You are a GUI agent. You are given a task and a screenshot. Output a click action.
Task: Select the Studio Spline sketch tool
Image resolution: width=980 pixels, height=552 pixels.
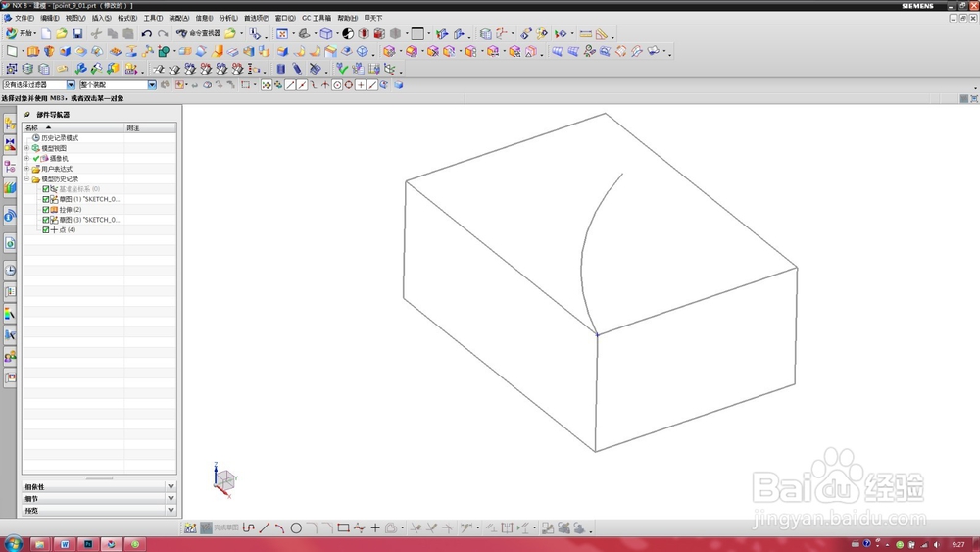(360, 528)
